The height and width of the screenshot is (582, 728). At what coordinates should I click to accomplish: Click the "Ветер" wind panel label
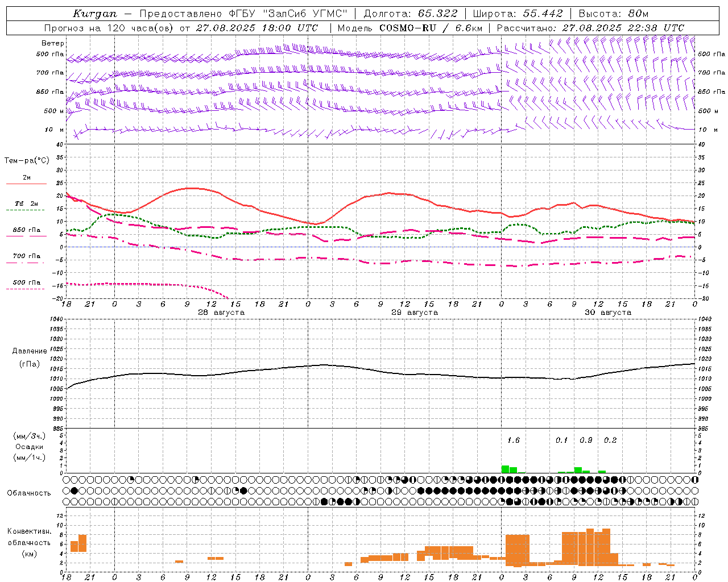point(53,43)
